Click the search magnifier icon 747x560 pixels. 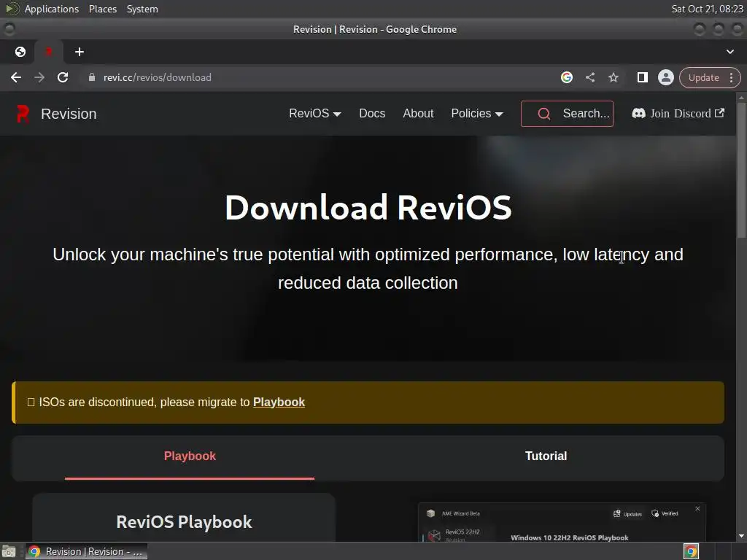click(x=543, y=114)
